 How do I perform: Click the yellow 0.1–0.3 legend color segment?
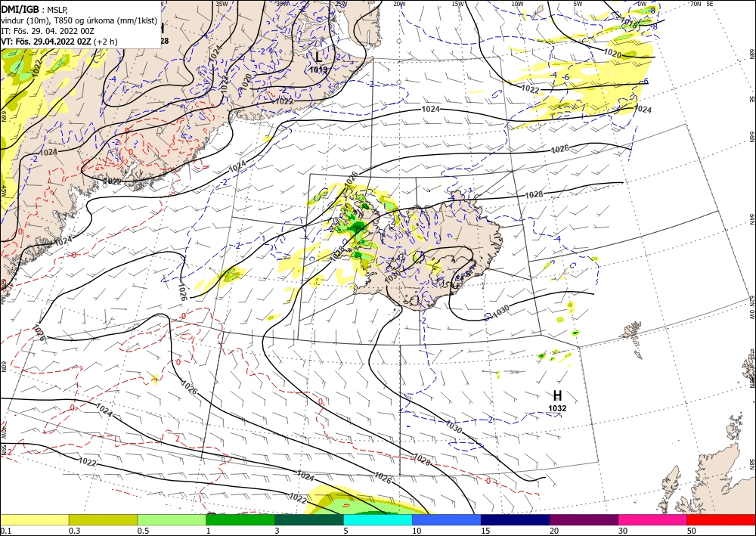pyautogui.click(x=34, y=519)
